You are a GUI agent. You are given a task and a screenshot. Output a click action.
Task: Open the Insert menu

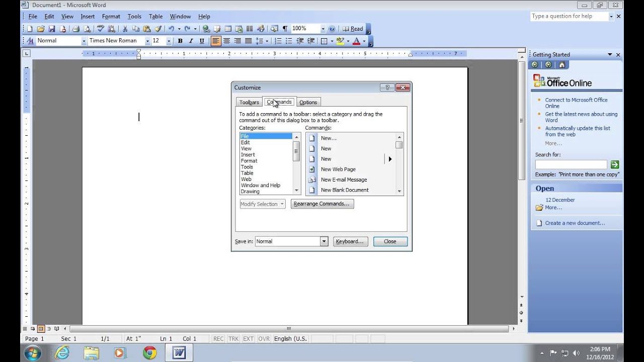pos(88,17)
